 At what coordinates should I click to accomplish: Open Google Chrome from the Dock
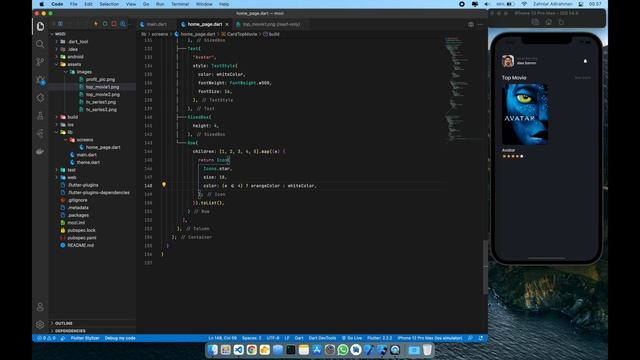[251, 350]
